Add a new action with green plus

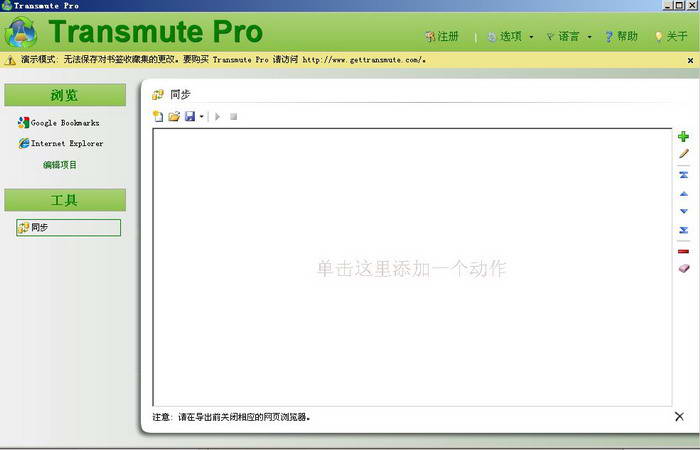683,136
